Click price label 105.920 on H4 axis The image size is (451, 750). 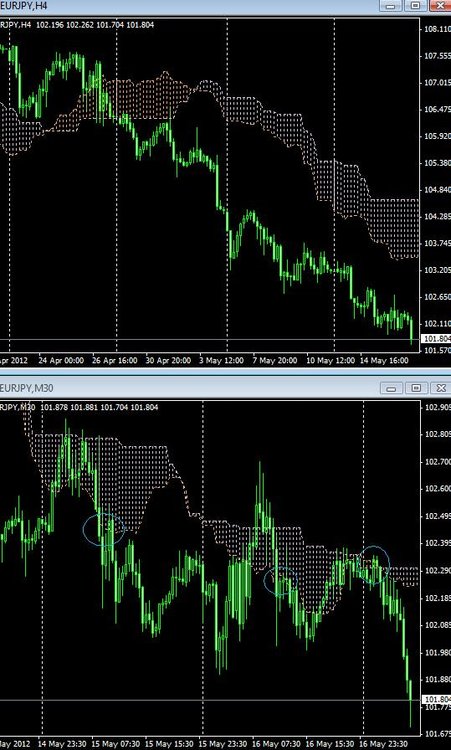(437, 136)
